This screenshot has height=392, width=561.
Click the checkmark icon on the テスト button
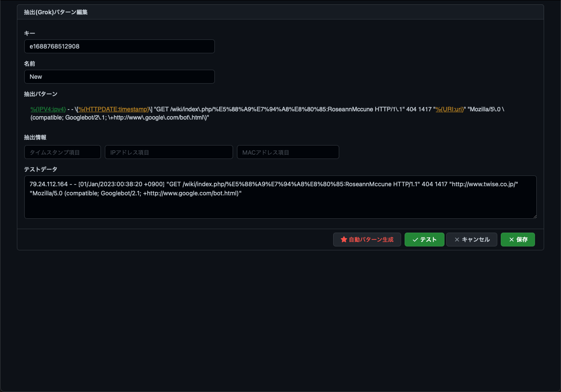(415, 240)
